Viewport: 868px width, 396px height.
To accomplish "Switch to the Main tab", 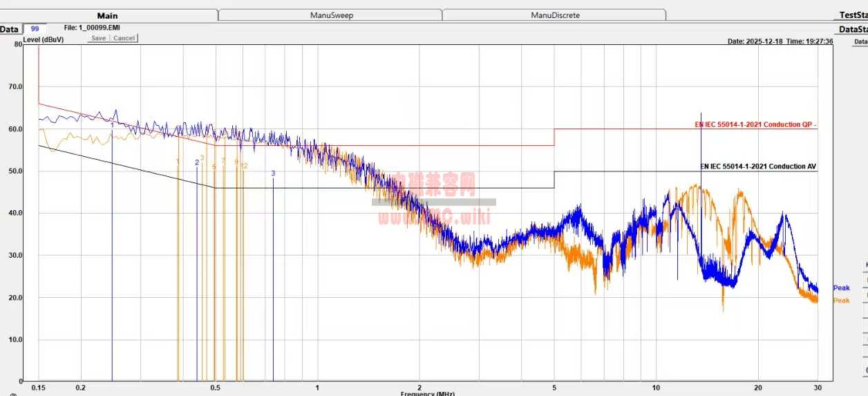I will (x=107, y=15).
